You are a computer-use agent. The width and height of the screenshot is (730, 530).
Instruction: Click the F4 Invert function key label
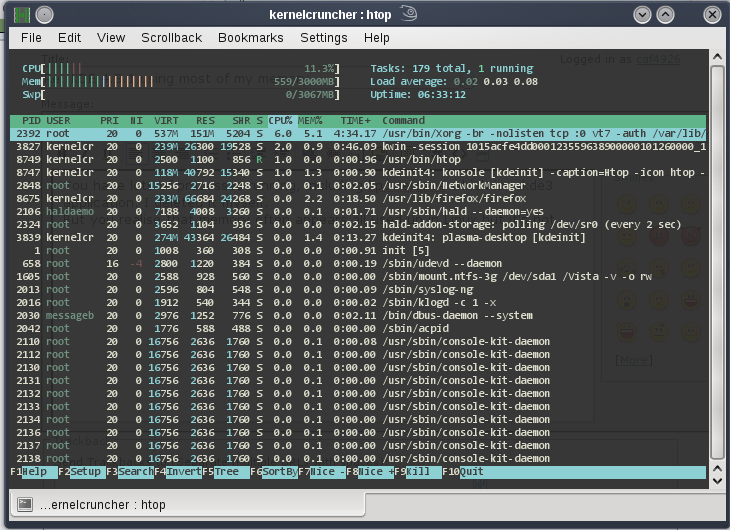click(178, 472)
